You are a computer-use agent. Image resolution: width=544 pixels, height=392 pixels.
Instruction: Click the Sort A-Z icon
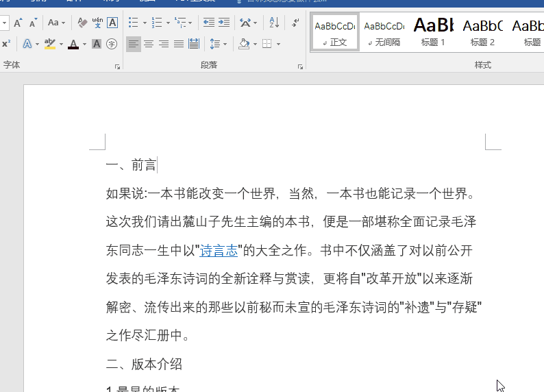click(274, 23)
